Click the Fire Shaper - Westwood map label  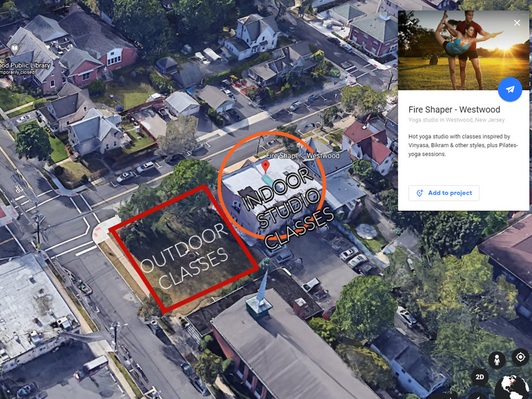pyautogui.click(x=303, y=155)
